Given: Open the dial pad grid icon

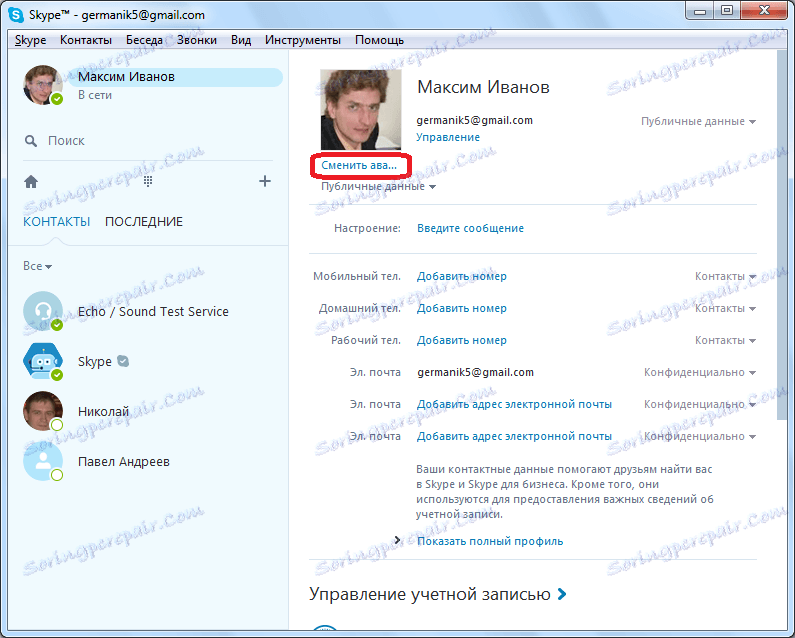Looking at the screenshot, I should (148, 181).
